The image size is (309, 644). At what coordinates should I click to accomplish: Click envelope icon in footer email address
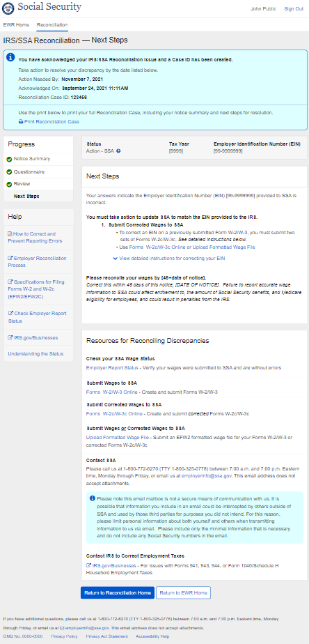click(62, 628)
